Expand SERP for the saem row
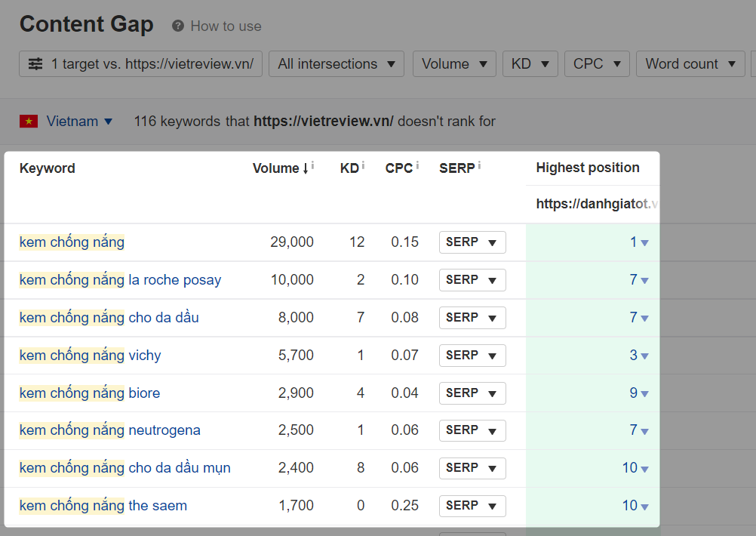This screenshot has width=756, height=536. 472,506
